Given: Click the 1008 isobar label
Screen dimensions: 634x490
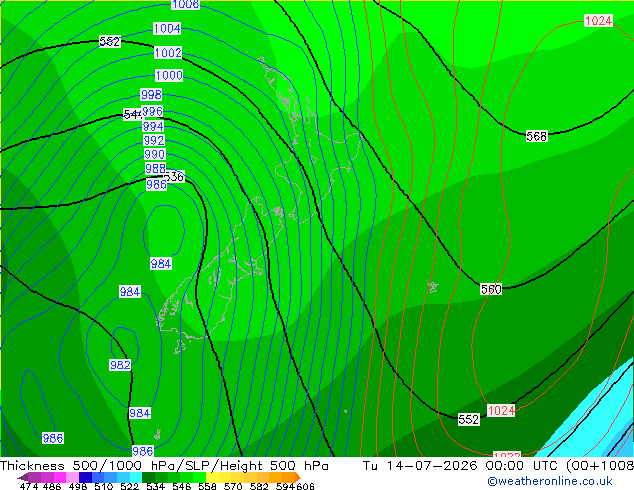Looking at the screenshot, I should point(186,4).
